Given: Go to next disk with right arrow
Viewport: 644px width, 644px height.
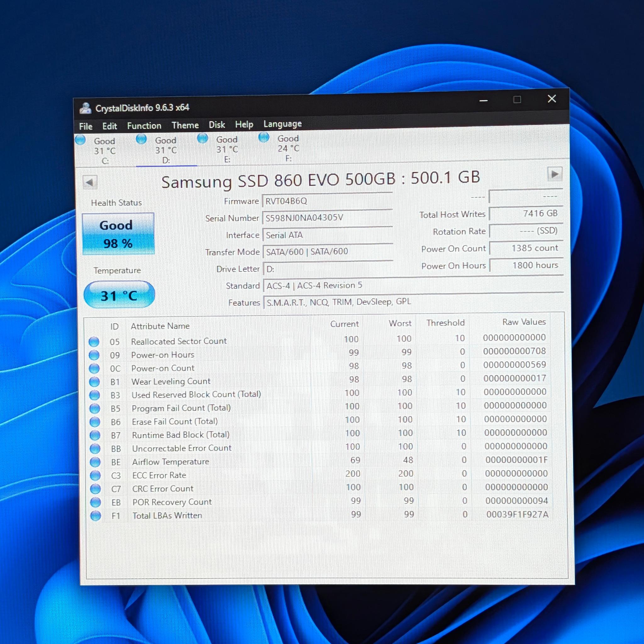Looking at the screenshot, I should point(555,174).
